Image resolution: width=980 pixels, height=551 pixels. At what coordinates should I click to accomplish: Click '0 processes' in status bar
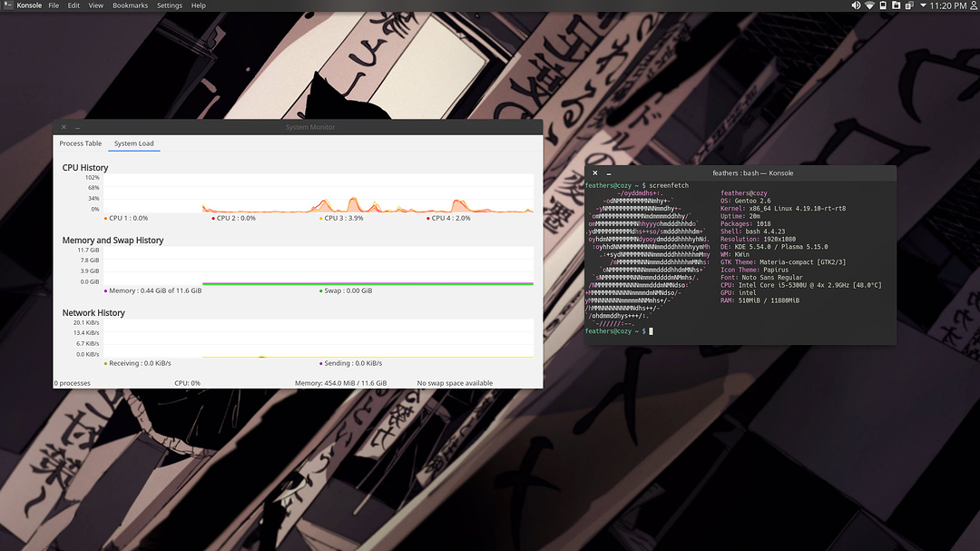[73, 383]
